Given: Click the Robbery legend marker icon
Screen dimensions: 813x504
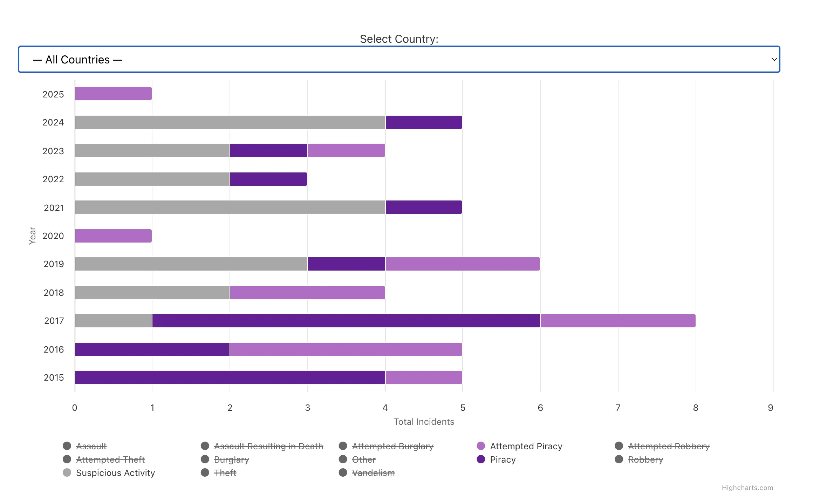Looking at the screenshot, I should tap(619, 459).
